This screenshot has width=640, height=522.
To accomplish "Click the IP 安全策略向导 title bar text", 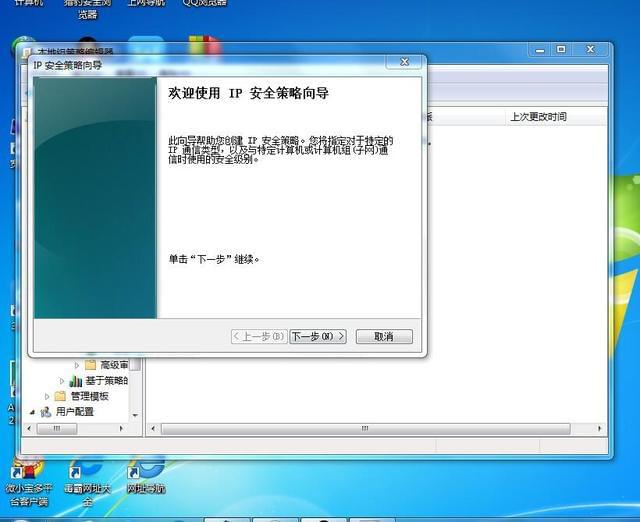I will 68,65.
